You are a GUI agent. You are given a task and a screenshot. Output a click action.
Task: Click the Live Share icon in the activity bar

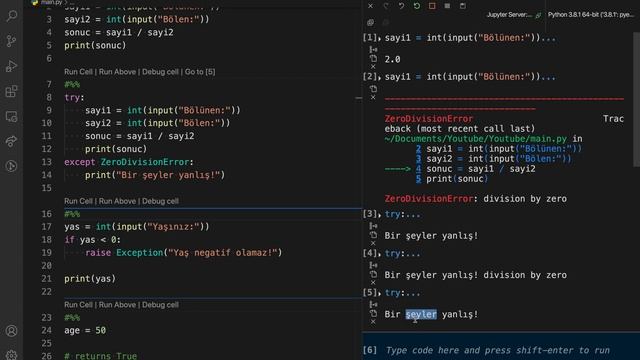click(x=11, y=142)
